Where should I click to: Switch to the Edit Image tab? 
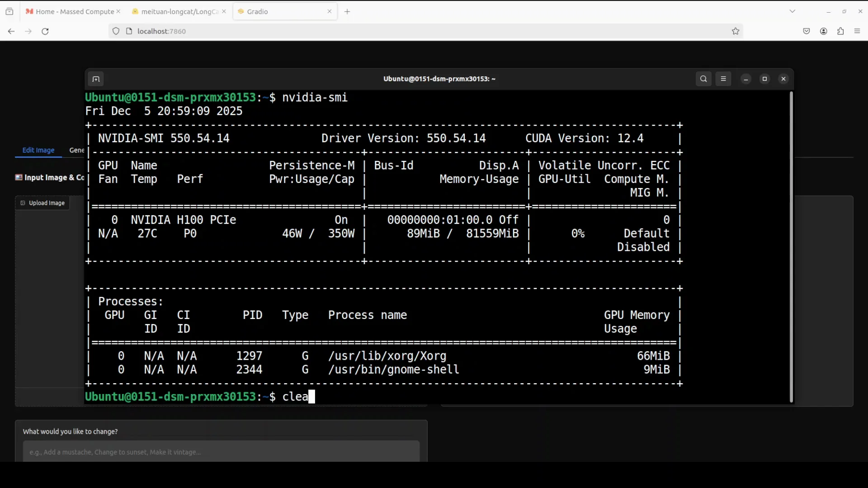click(x=39, y=150)
